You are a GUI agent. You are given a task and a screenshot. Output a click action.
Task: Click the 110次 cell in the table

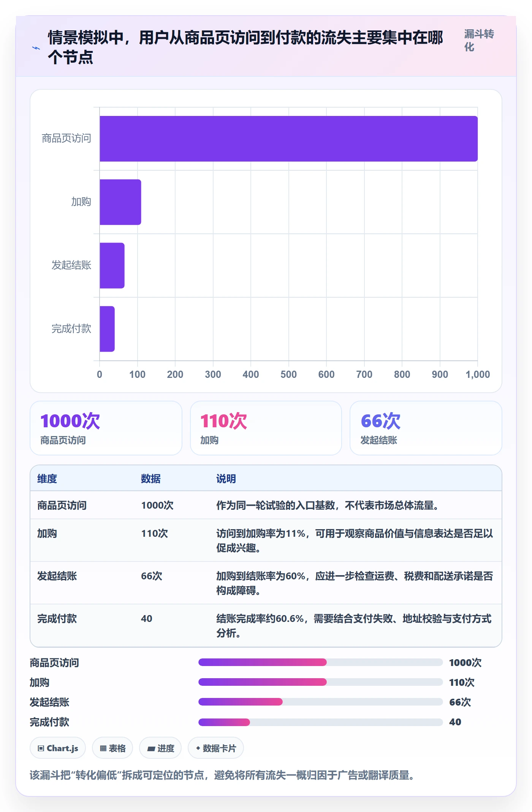click(x=154, y=533)
